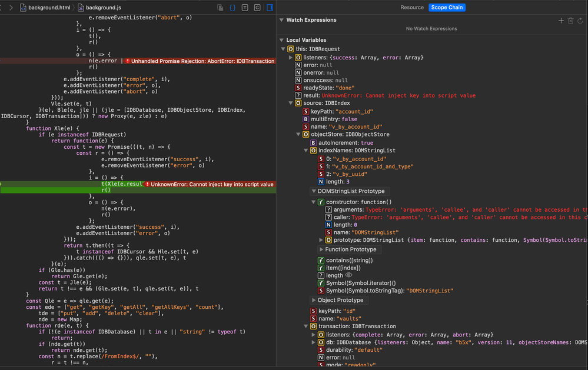Collapse the Watch Expressions section

coord(281,21)
